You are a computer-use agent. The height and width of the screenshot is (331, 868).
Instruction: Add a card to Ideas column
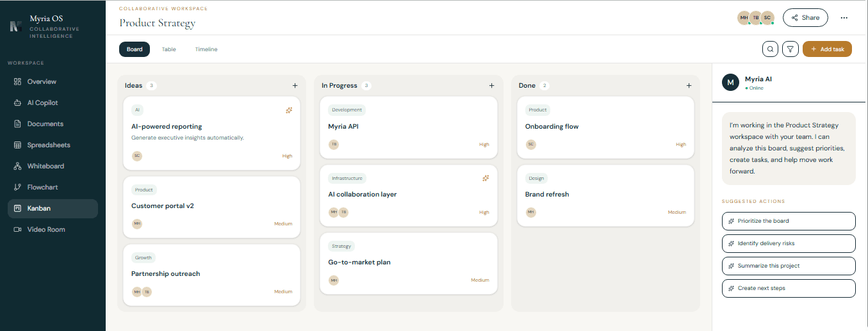[295, 86]
